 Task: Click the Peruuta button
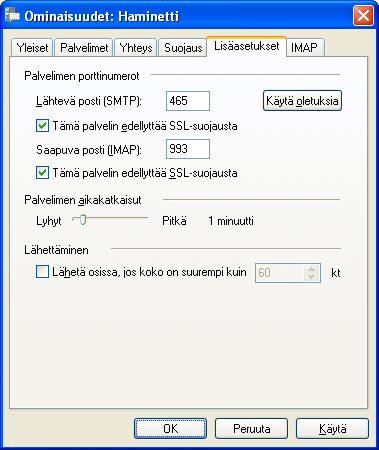[251, 429]
